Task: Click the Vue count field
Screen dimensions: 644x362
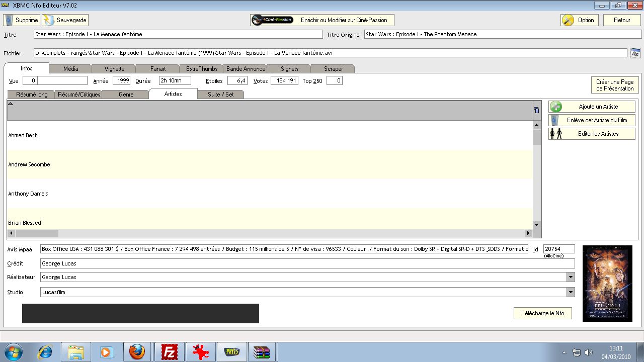Action: coord(30,80)
